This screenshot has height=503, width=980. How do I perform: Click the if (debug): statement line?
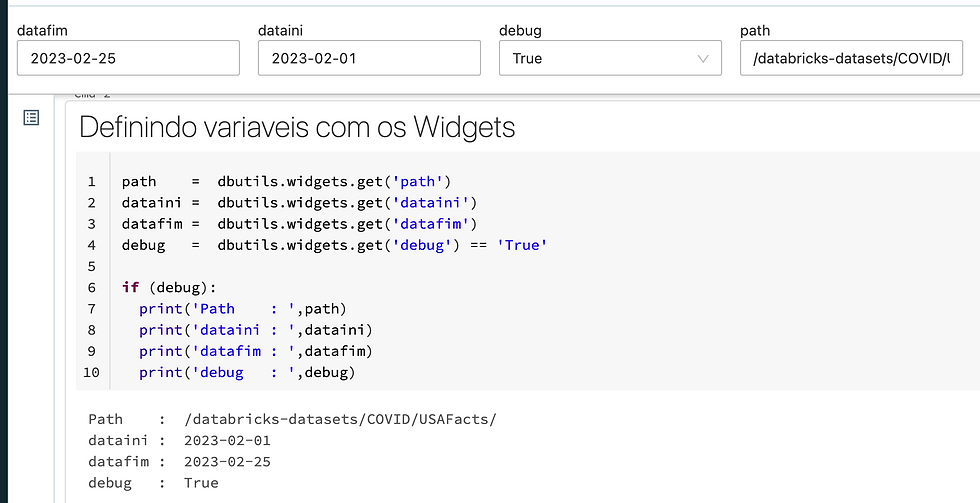pyautogui.click(x=169, y=287)
